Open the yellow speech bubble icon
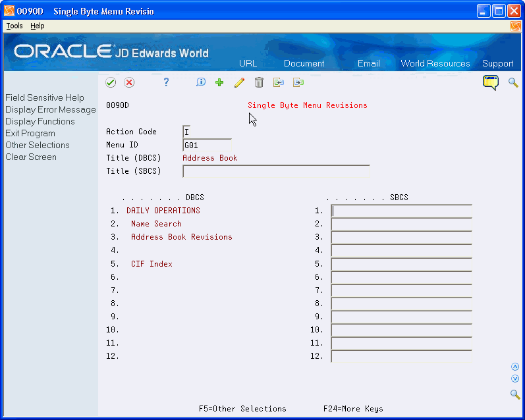Screen dimensions: 525x420 491,82
